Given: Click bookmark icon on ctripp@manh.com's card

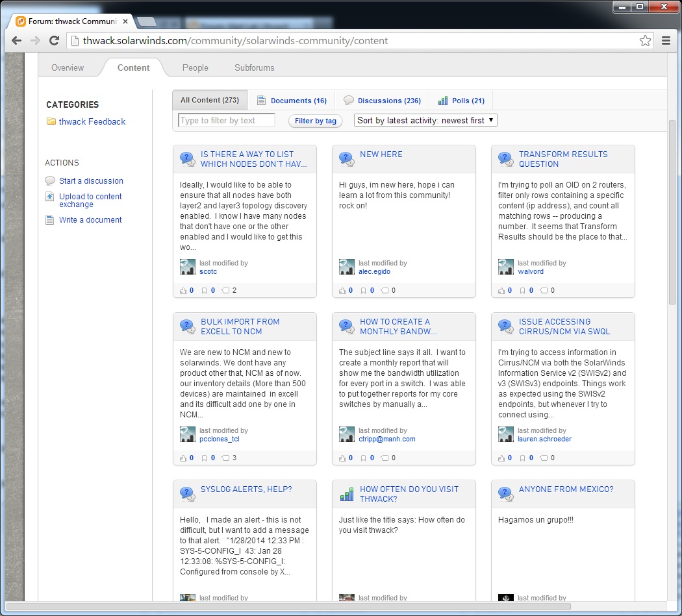Looking at the screenshot, I should click(363, 458).
